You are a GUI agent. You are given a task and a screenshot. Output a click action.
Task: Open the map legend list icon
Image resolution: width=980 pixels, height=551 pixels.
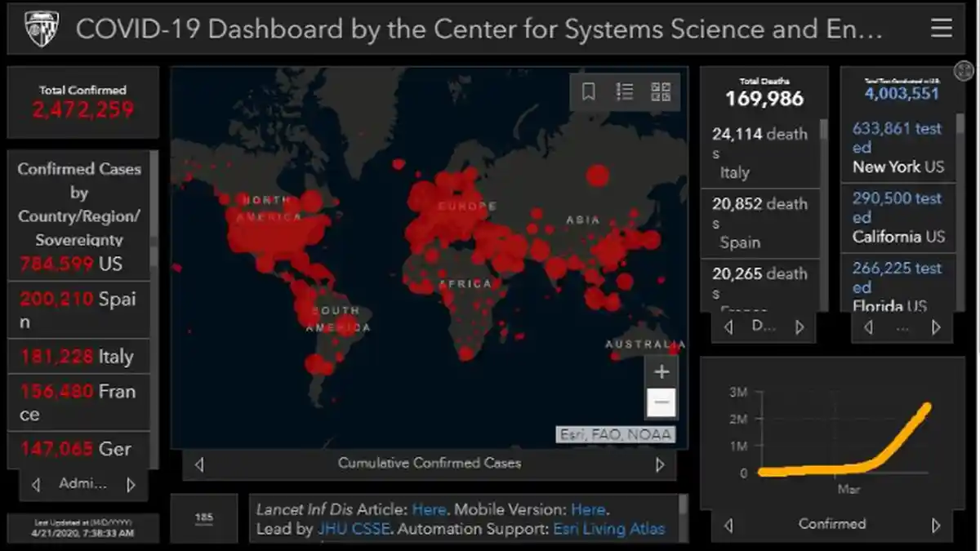tap(625, 91)
